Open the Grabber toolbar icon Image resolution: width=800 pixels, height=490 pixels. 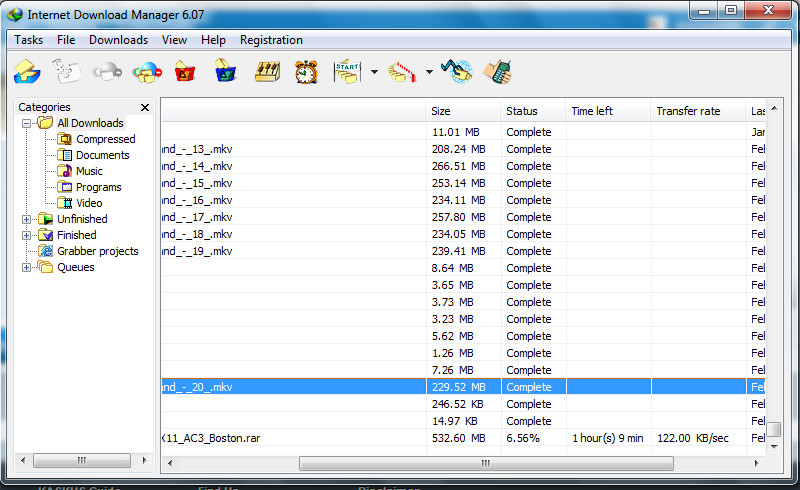(x=457, y=71)
